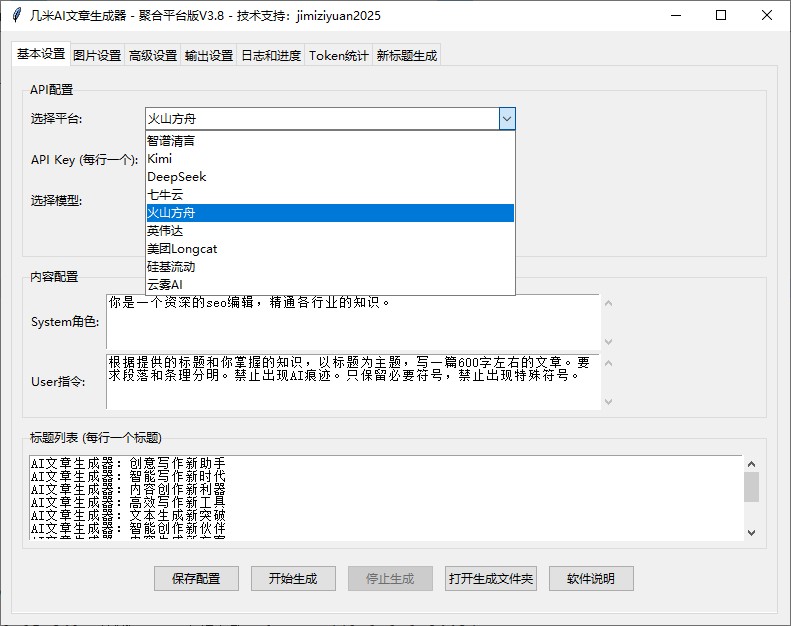Click the 停止生成 button
Viewport: 791px width, 626px height.
pos(390,579)
